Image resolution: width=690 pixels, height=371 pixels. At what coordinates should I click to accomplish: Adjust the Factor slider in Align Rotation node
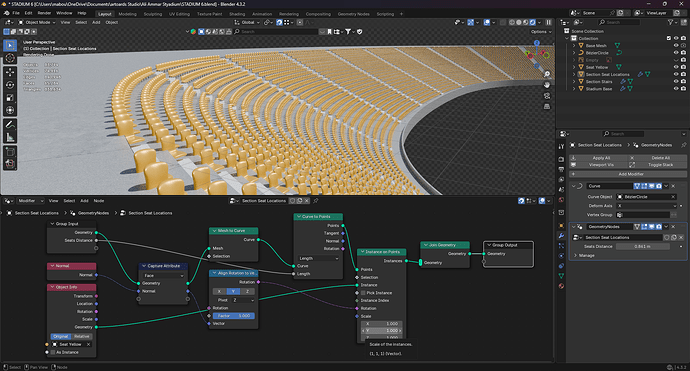233,316
